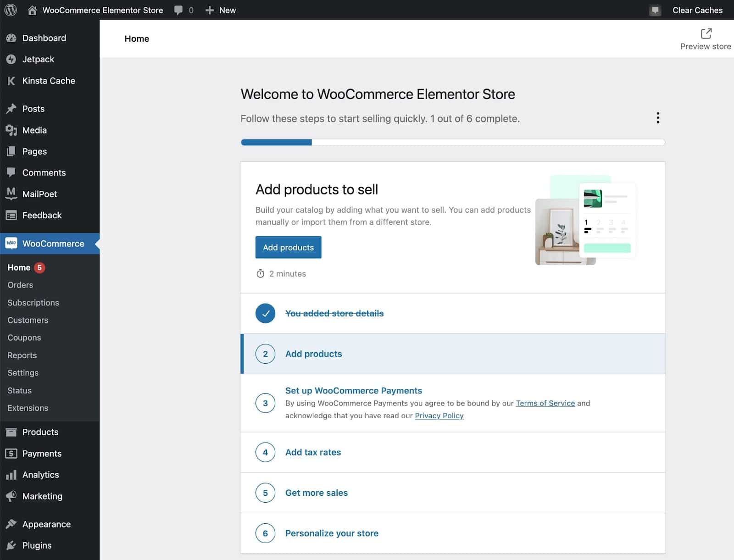Image resolution: width=734 pixels, height=560 pixels.
Task: Expand the Personalize your store step
Action: point(332,533)
